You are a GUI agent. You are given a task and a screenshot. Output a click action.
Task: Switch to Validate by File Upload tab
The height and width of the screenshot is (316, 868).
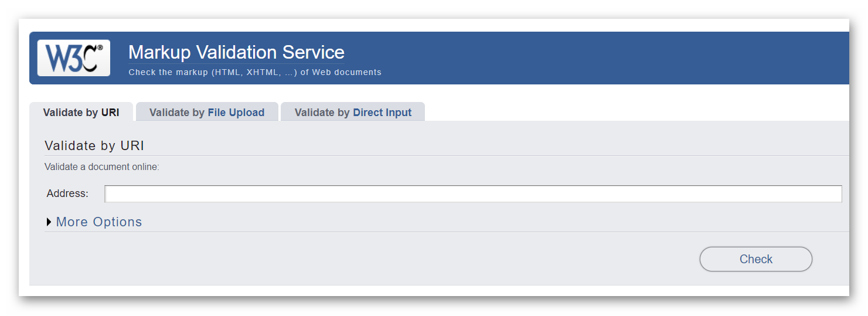coord(207,112)
